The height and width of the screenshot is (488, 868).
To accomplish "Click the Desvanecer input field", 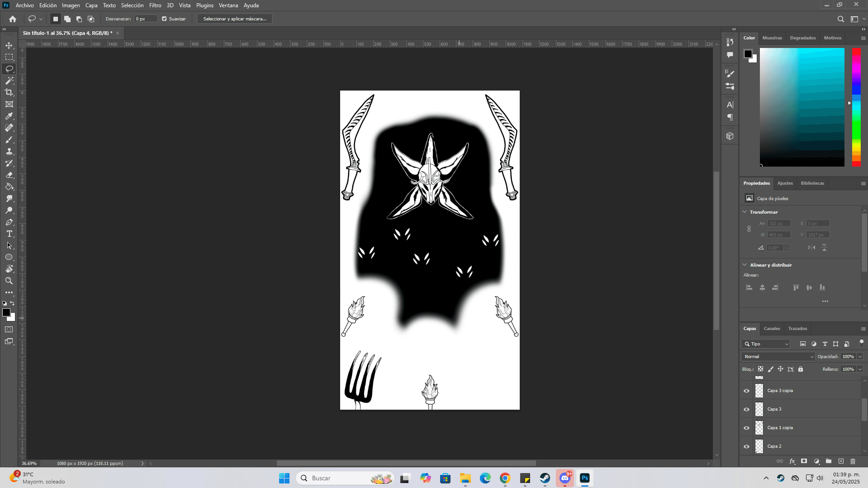I will 146,19.
